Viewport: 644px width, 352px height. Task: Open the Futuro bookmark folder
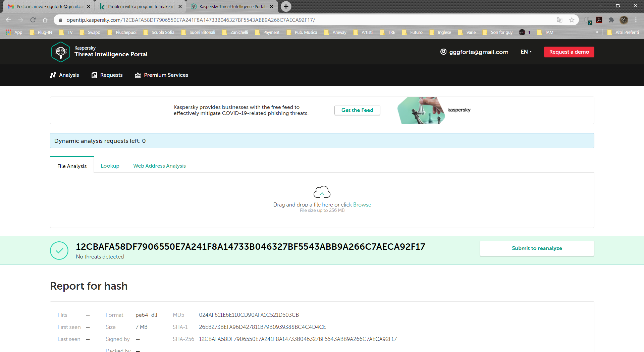[x=412, y=33]
